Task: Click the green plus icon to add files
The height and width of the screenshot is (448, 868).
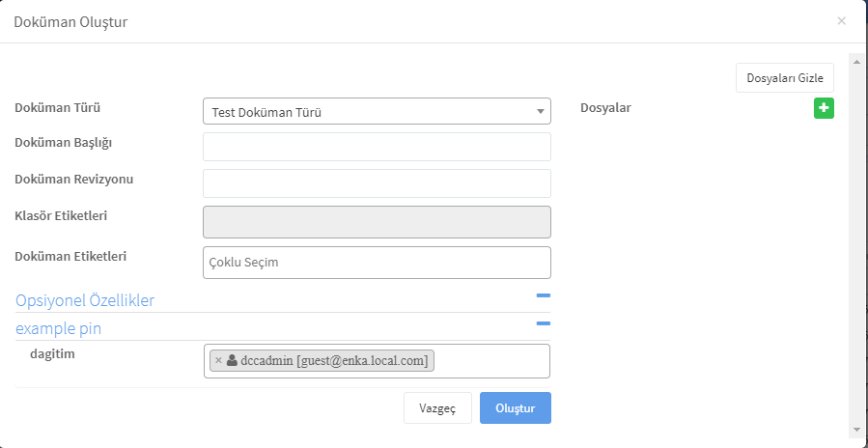Action: (x=824, y=108)
